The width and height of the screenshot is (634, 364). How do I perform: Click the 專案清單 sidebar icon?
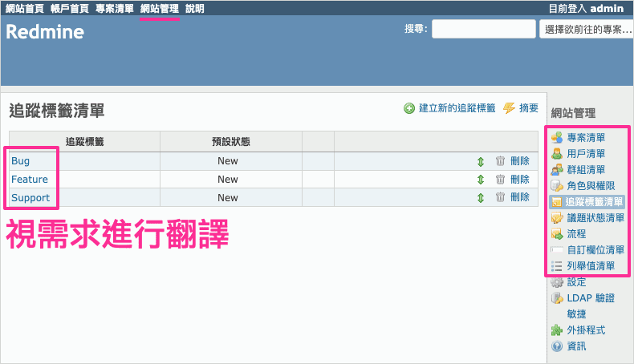click(557, 137)
